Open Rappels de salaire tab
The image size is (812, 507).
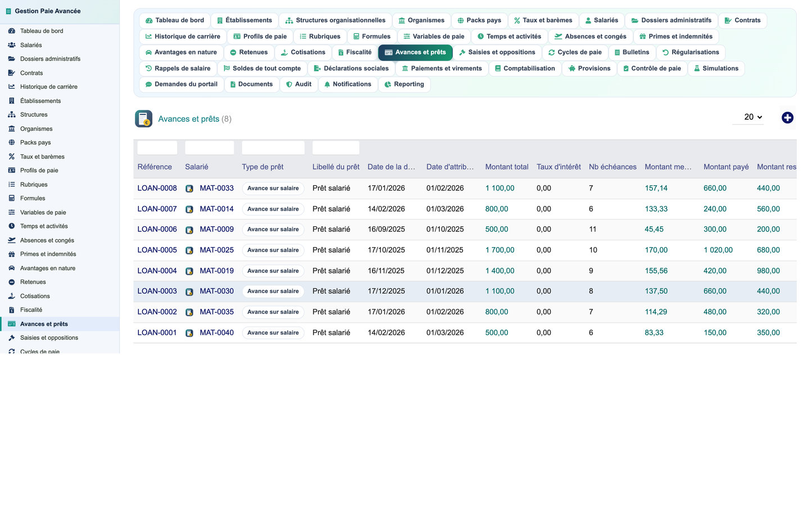pyautogui.click(x=178, y=68)
